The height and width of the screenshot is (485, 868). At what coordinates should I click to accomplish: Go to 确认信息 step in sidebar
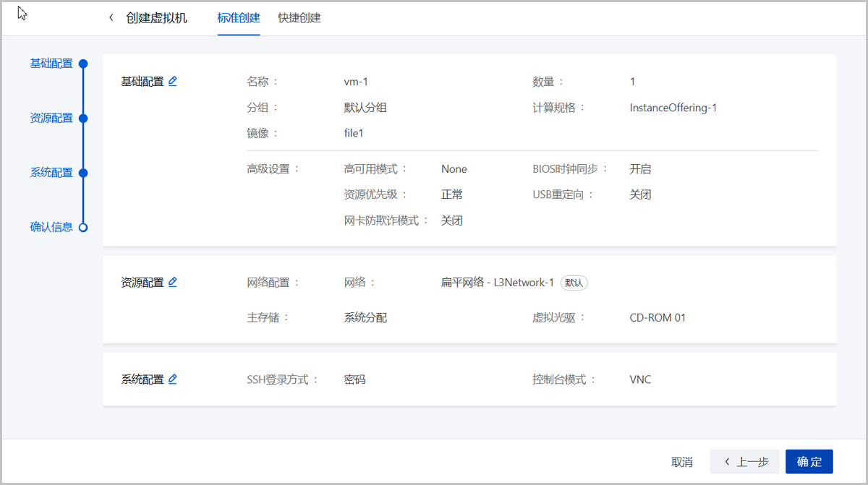point(51,227)
